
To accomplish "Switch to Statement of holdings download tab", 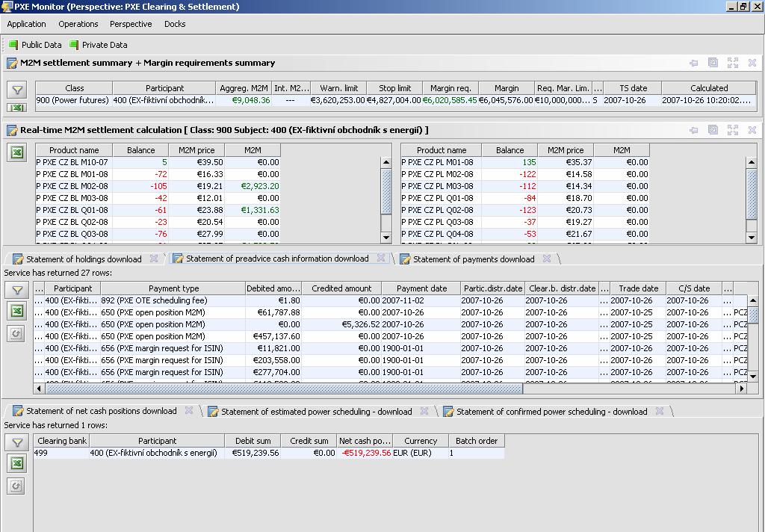I will 84,259.
